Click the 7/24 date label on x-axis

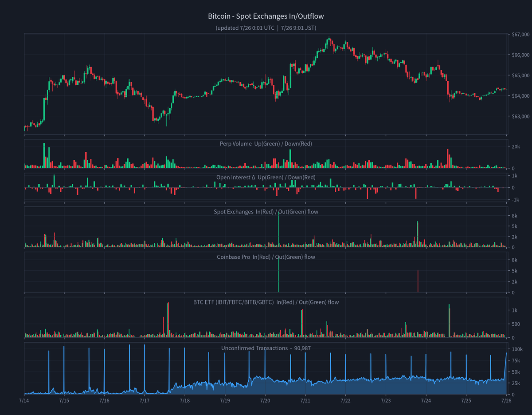(426, 400)
